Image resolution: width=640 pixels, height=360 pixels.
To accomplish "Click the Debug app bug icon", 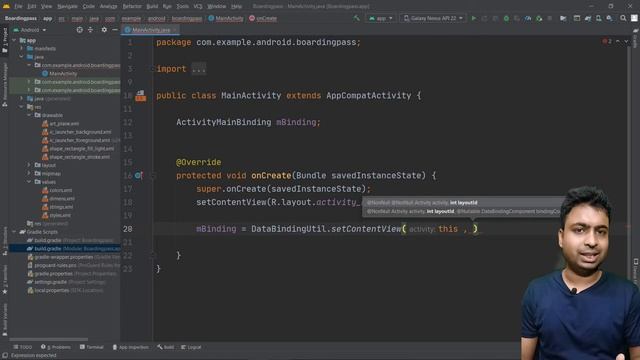I will click(x=506, y=18).
